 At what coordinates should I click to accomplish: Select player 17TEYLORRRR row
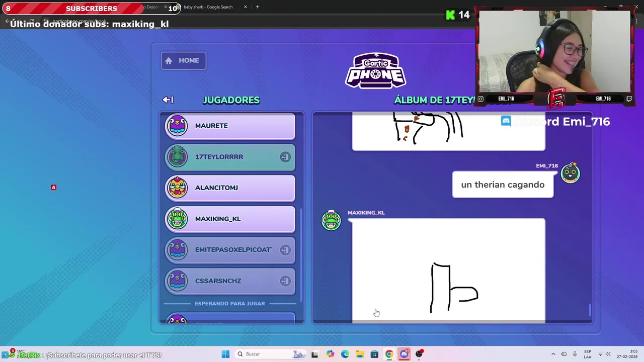click(x=230, y=157)
